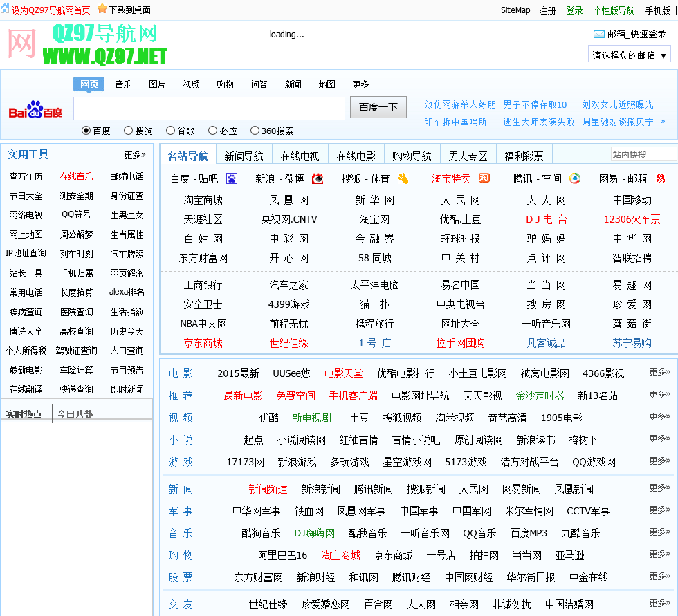
Task: Click the 站内快搜 site search field
Action: point(643,155)
